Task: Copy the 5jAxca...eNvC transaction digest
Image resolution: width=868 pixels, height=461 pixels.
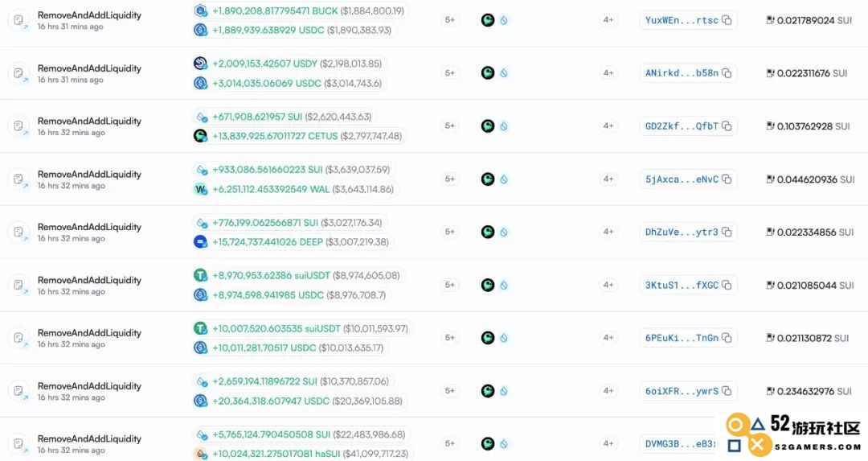Action: pos(727,179)
